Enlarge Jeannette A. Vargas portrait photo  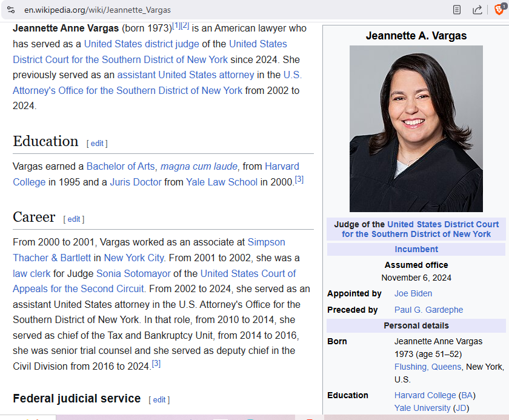(416, 128)
